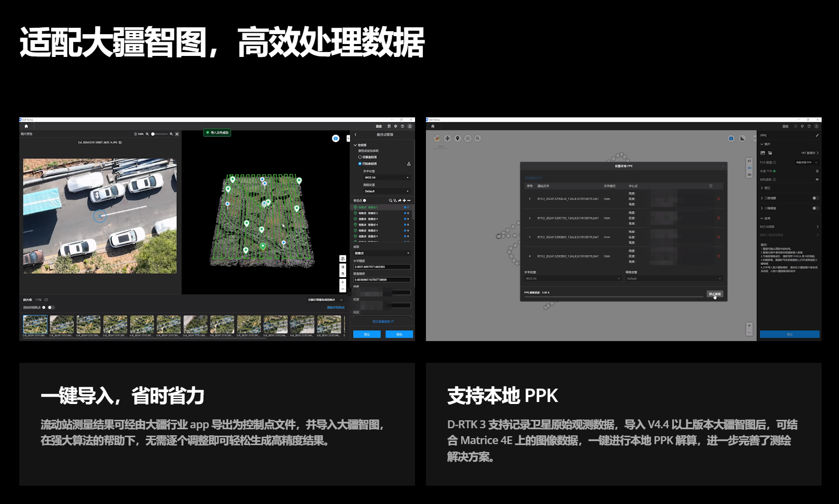Switch to 2D view mode
839x504 pixels.
749,168
